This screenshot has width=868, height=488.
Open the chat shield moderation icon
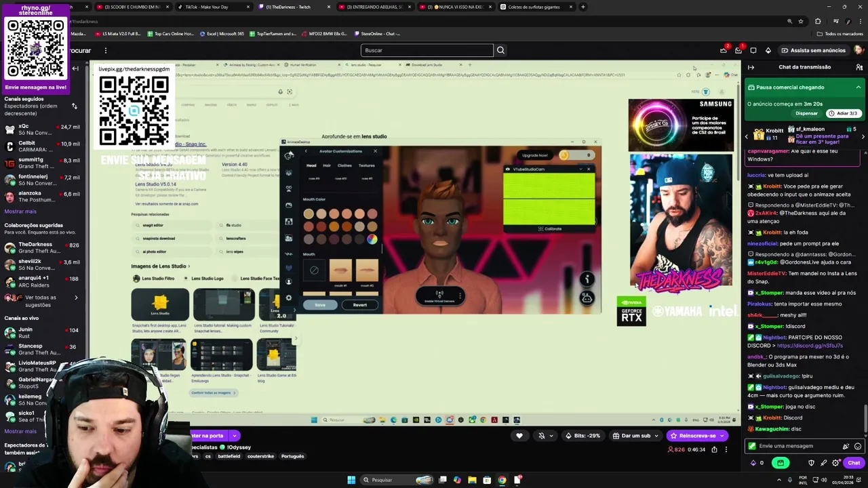(811, 463)
